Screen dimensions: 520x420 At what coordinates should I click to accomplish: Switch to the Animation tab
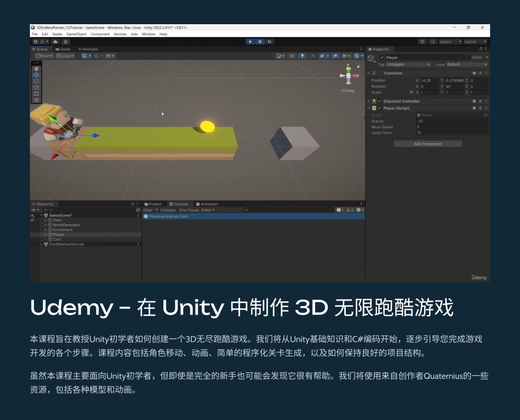(x=207, y=204)
